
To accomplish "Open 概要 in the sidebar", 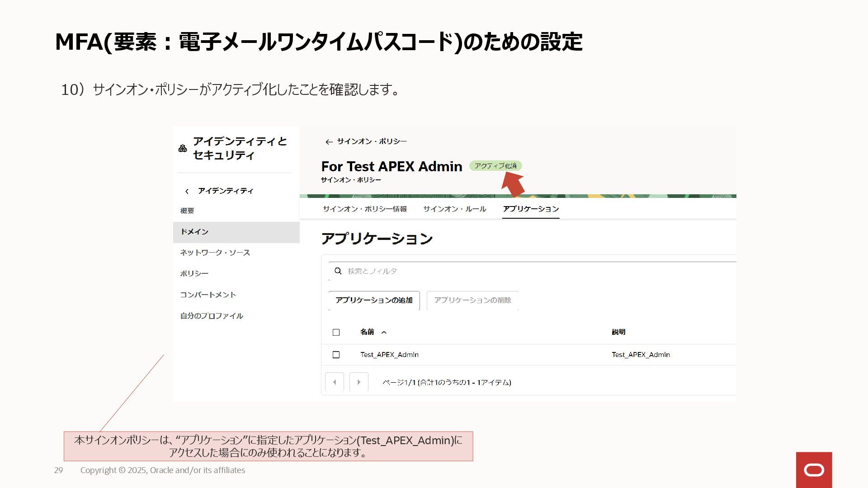I will [x=187, y=211].
